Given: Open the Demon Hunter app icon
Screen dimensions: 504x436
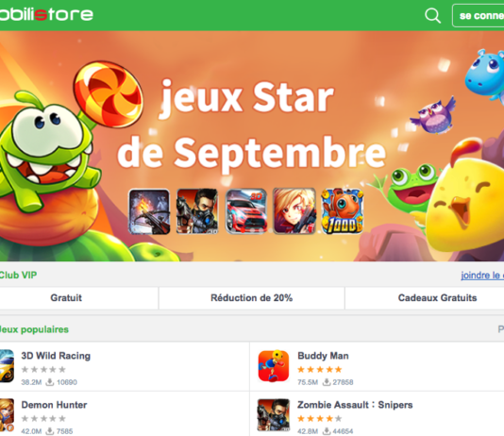Looking at the screenshot, I should (x=7, y=415).
